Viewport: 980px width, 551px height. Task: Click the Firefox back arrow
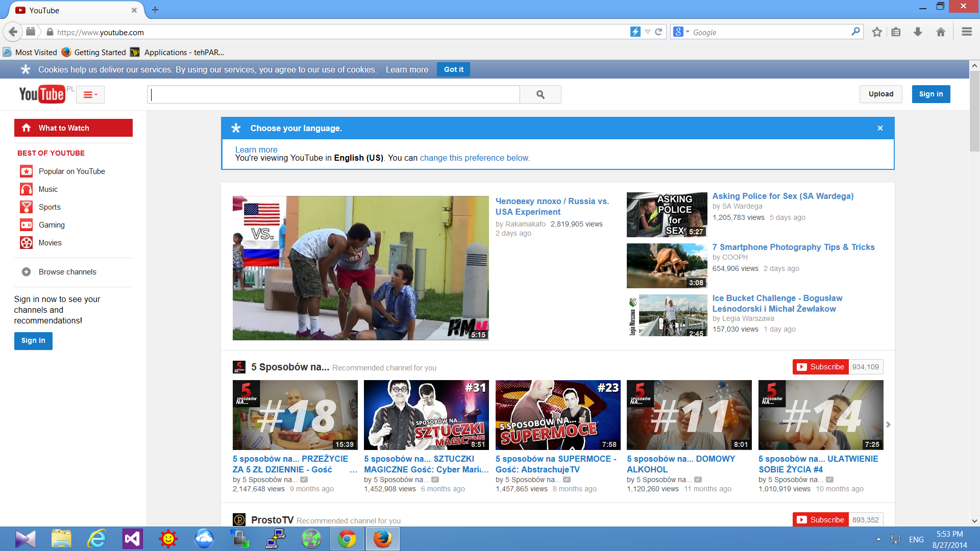(x=13, y=32)
